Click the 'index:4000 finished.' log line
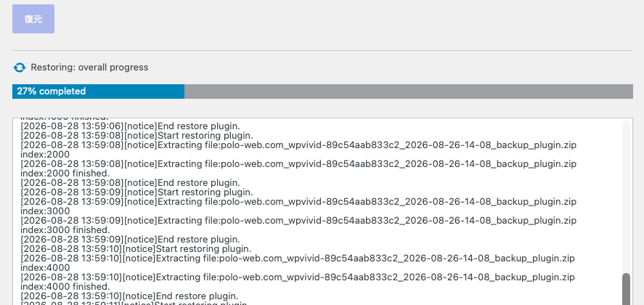644x305 pixels. [65, 287]
